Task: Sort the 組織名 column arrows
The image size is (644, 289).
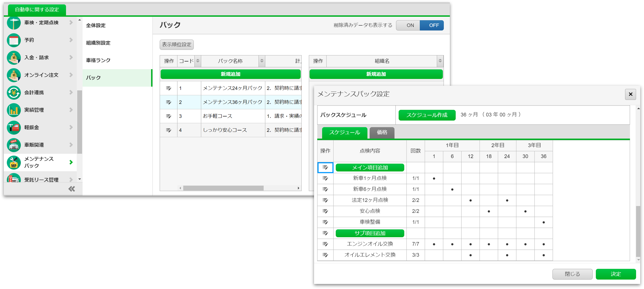Action: tap(440, 61)
